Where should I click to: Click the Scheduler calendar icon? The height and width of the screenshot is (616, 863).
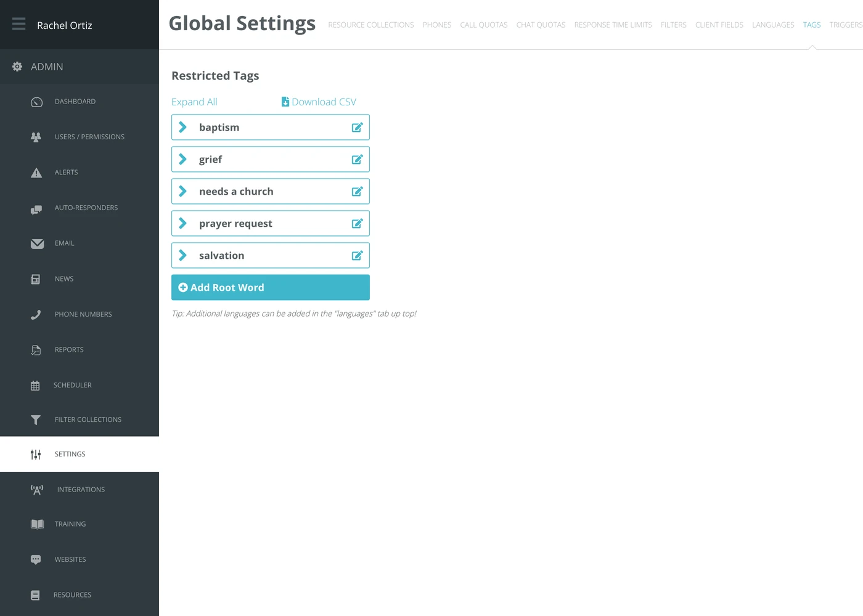[x=35, y=386]
